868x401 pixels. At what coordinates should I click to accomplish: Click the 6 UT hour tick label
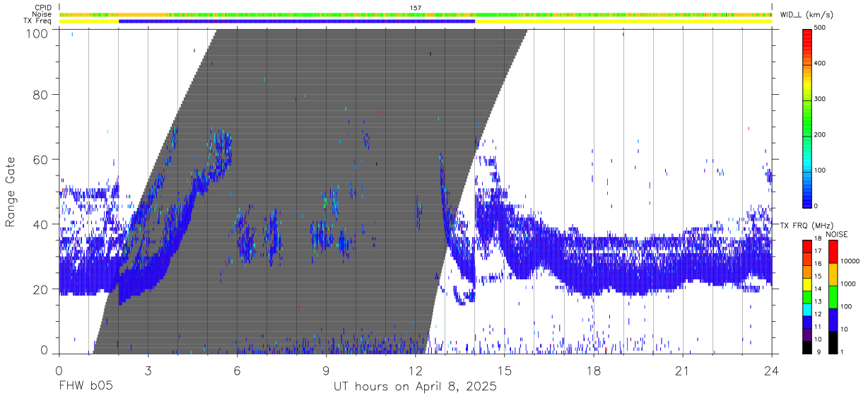(237, 370)
